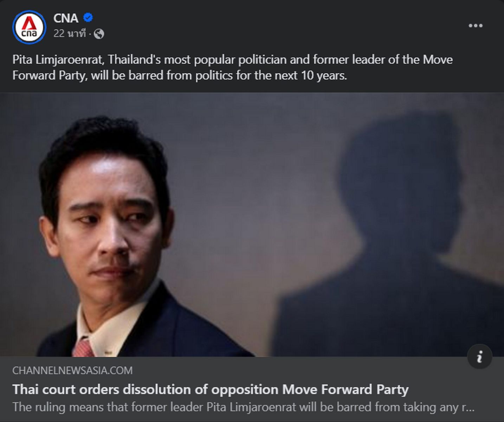This screenshot has width=504, height=422.
Task: Click the dark link preview footer card
Action: click(x=252, y=389)
